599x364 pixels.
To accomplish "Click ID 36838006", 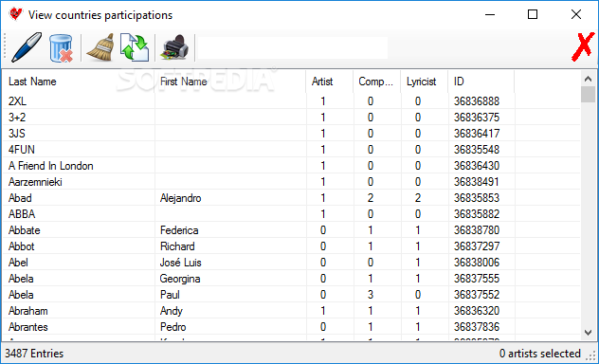I will pyautogui.click(x=477, y=263).
